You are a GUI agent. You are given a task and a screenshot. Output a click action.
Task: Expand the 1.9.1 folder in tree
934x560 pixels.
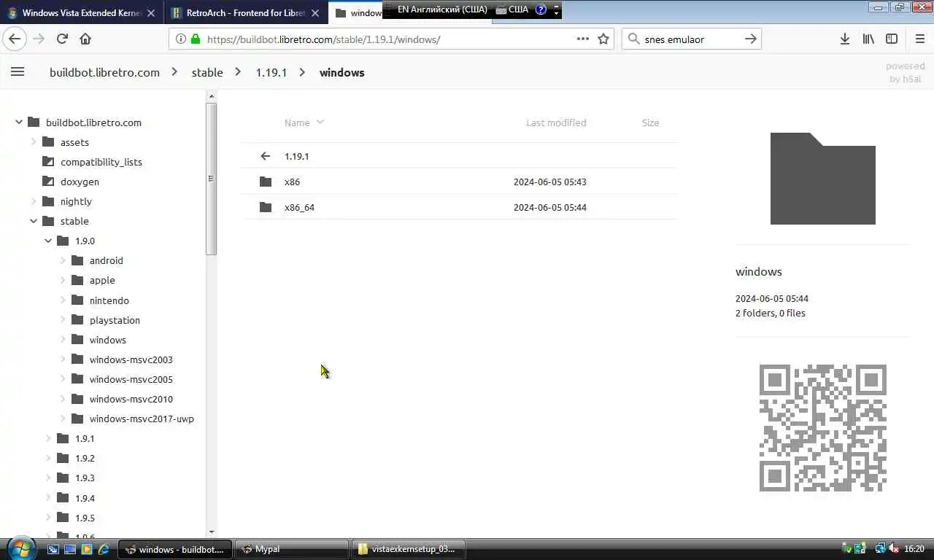tap(48, 438)
